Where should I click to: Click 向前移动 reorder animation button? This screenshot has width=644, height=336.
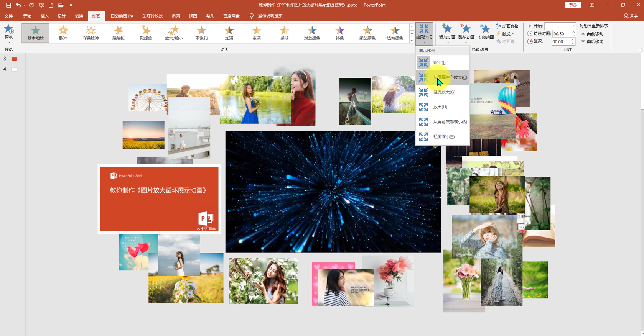[x=592, y=34]
